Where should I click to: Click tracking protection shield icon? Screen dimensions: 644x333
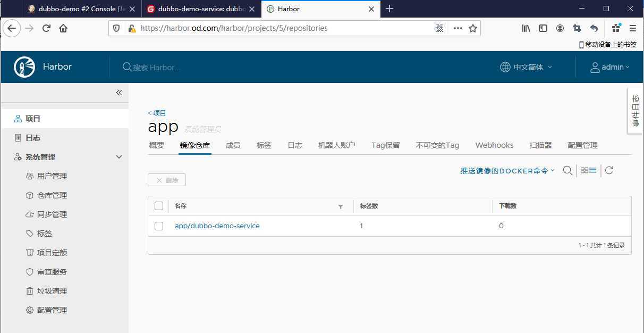117,28
